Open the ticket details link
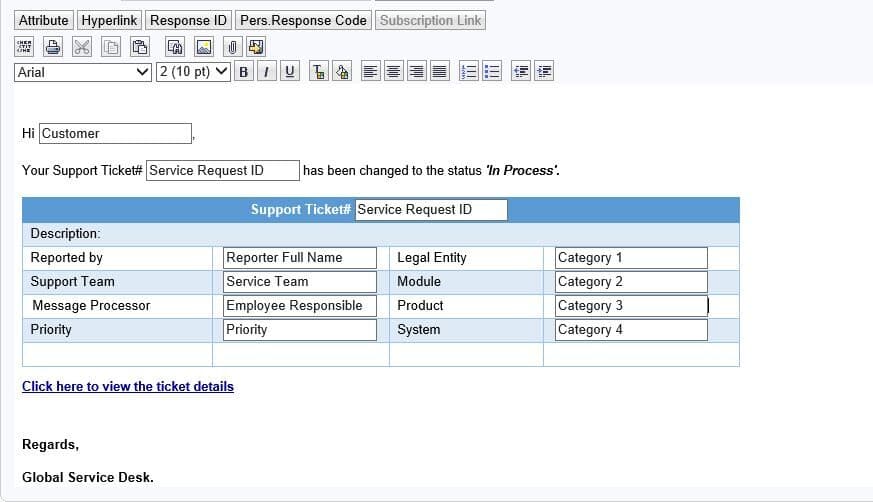Image resolution: width=873 pixels, height=502 pixels. [x=128, y=386]
